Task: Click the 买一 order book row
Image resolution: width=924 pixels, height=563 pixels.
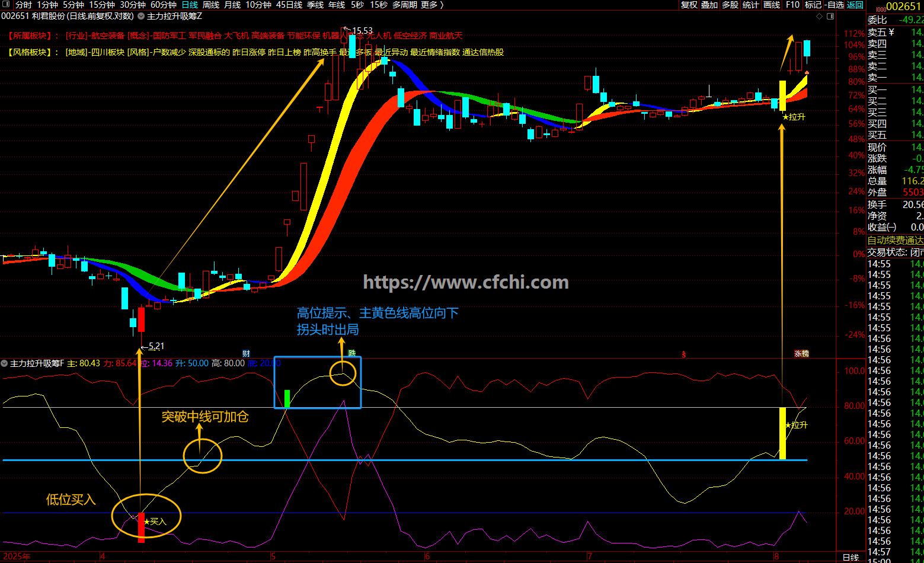Action: (896, 90)
